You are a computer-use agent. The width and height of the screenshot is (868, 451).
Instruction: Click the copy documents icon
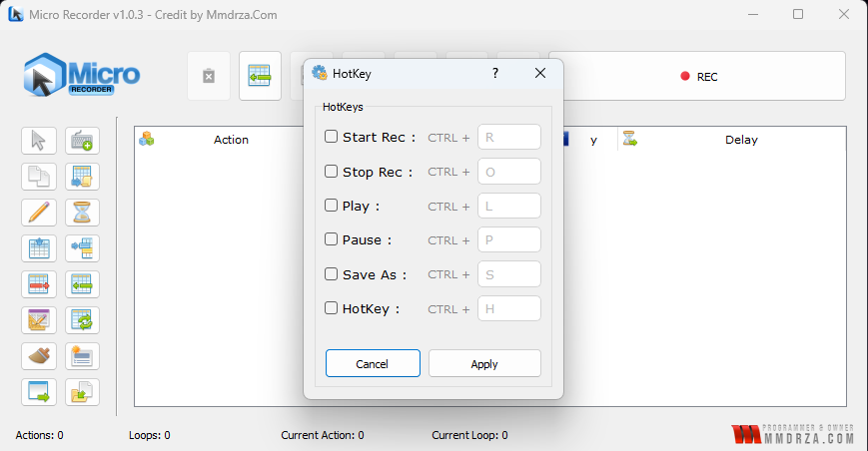[39, 177]
